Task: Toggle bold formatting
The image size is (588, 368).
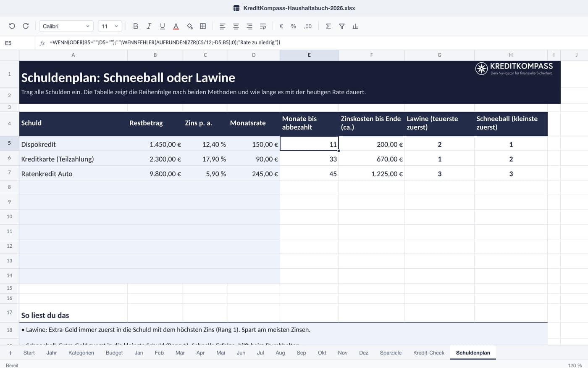Action: point(135,26)
